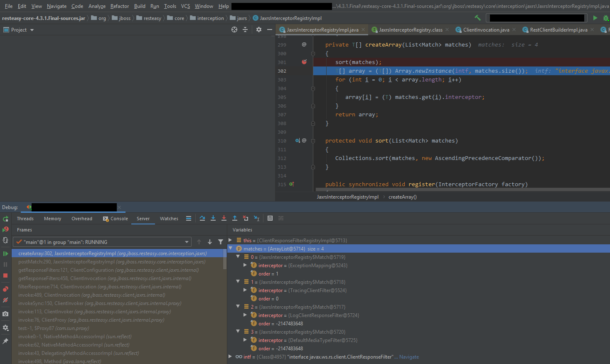Open the Evaluate Expression calculator
The image size is (610, 364).
270,218
